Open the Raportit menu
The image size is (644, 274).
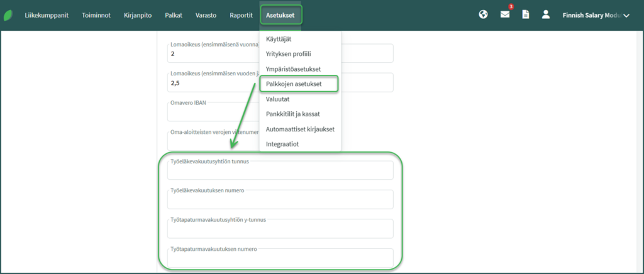pos(241,15)
